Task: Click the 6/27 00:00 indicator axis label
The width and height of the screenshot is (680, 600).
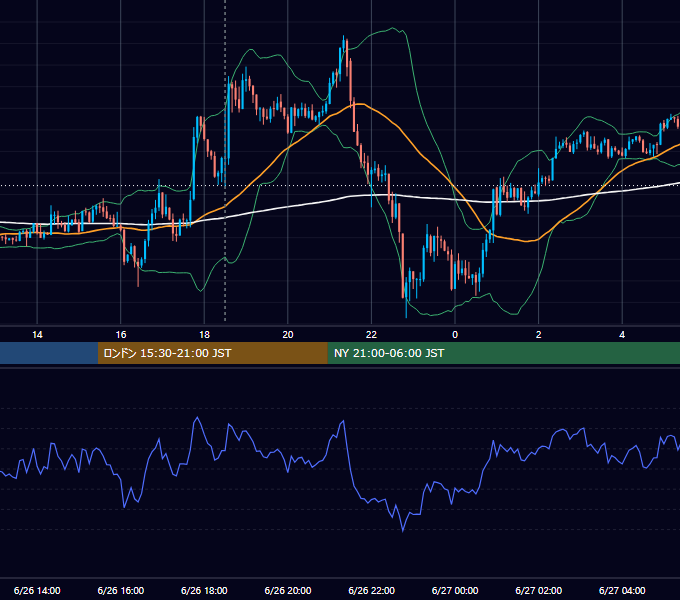Action: click(x=455, y=590)
